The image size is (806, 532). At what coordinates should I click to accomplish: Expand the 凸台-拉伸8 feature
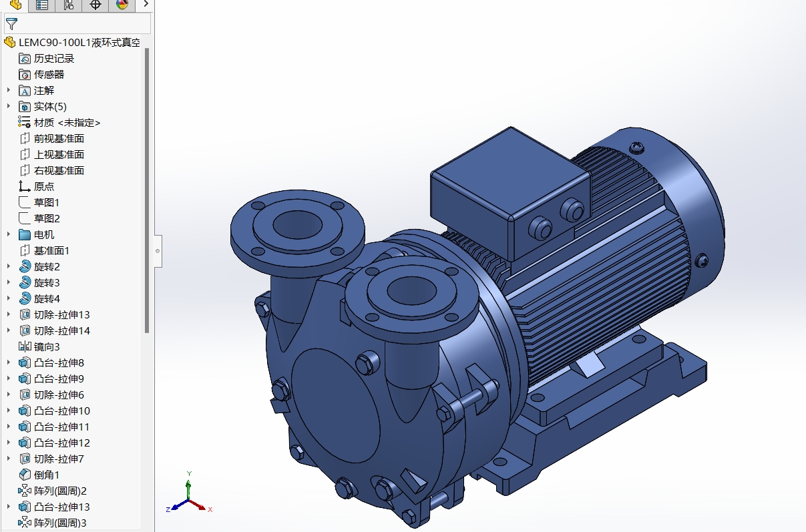(9, 362)
